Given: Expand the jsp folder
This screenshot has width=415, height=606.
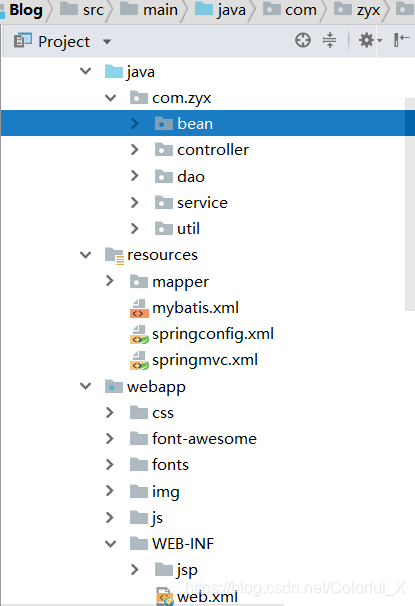Looking at the screenshot, I should click(x=134, y=569).
